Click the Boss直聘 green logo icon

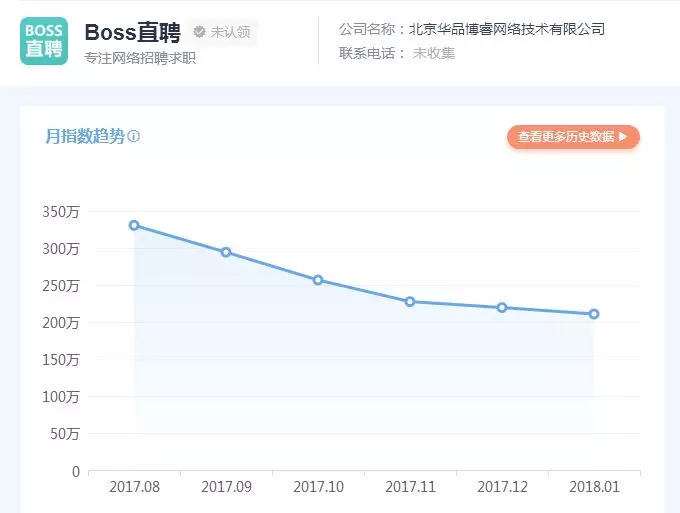tap(44, 41)
